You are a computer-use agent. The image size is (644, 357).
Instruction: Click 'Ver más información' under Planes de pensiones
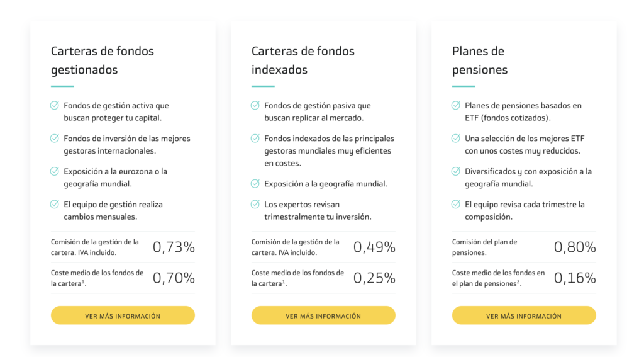point(524,315)
